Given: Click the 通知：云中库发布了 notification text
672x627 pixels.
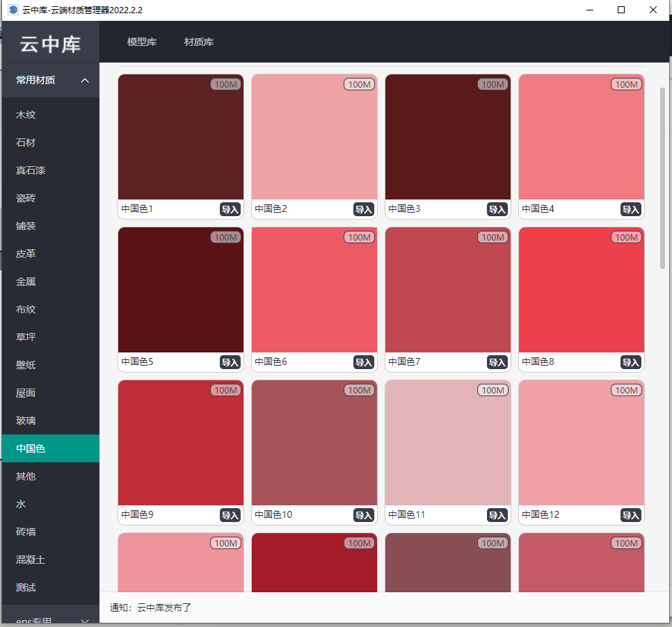Looking at the screenshot, I should [150, 608].
